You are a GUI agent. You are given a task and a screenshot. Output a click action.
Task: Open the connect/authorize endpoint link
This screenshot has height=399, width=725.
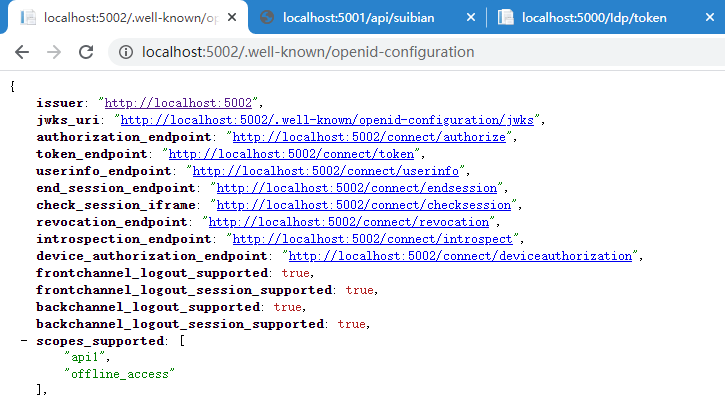369,137
